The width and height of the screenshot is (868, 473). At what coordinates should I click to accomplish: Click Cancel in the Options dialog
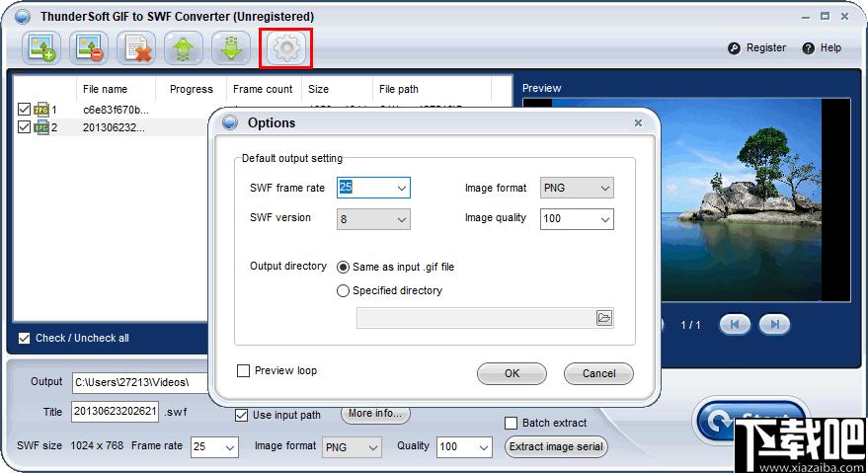pos(598,373)
